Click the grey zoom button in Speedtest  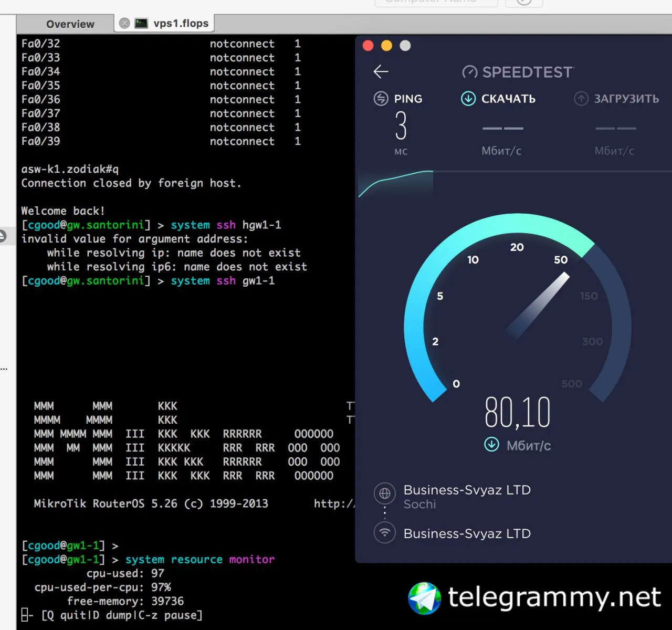click(x=405, y=46)
